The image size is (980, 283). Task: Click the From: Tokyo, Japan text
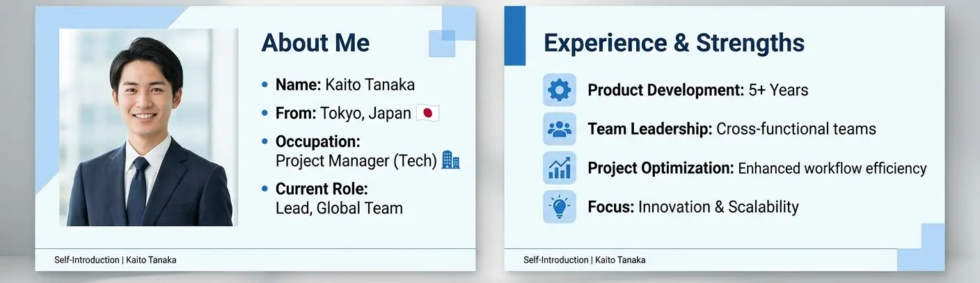click(343, 113)
